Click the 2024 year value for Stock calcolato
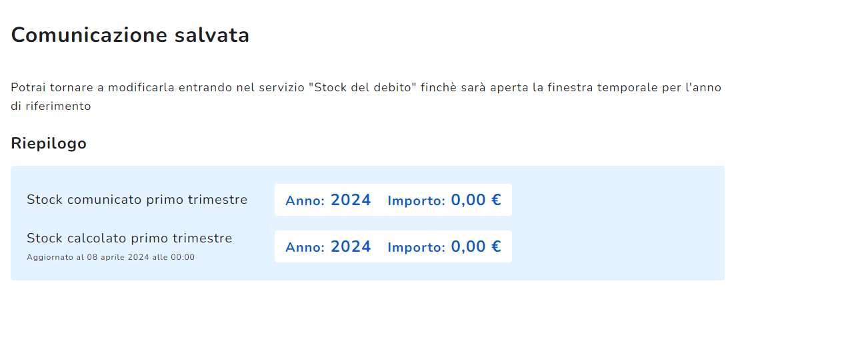868x345 pixels. coord(351,246)
